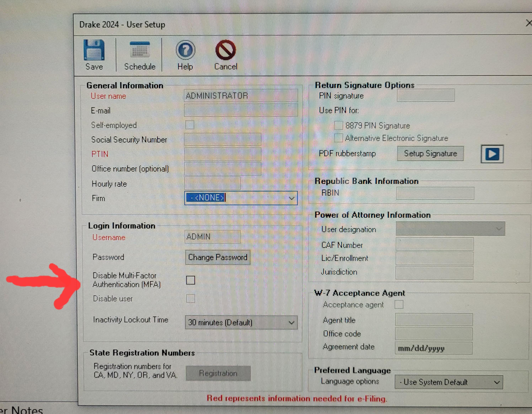Check Disable Multi-Factor Authentication (MFA) box
This screenshot has height=414, width=532.
pos(190,280)
